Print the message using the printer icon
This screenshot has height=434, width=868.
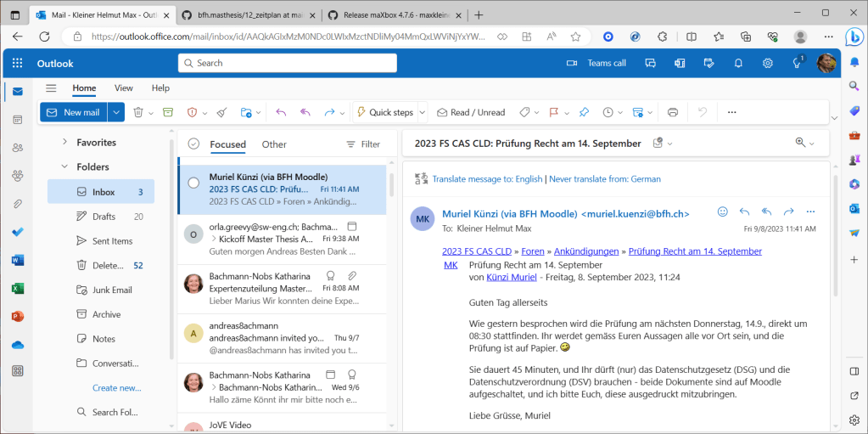[673, 112]
